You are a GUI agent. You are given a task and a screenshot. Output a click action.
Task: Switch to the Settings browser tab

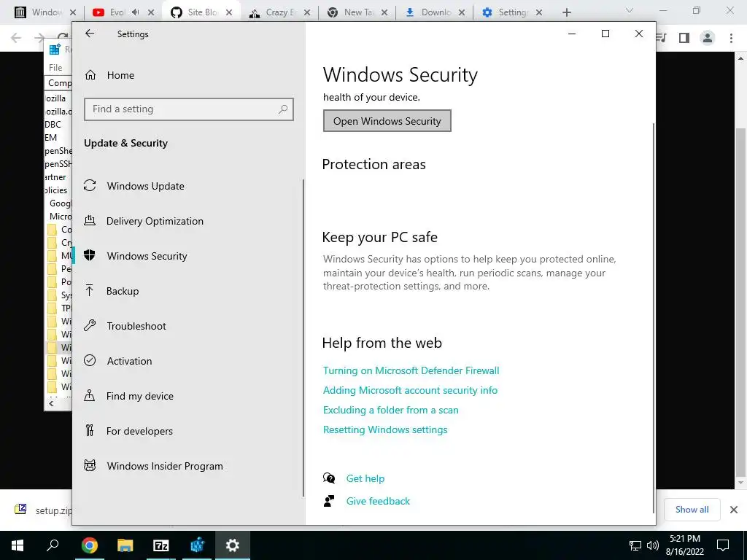511,12
